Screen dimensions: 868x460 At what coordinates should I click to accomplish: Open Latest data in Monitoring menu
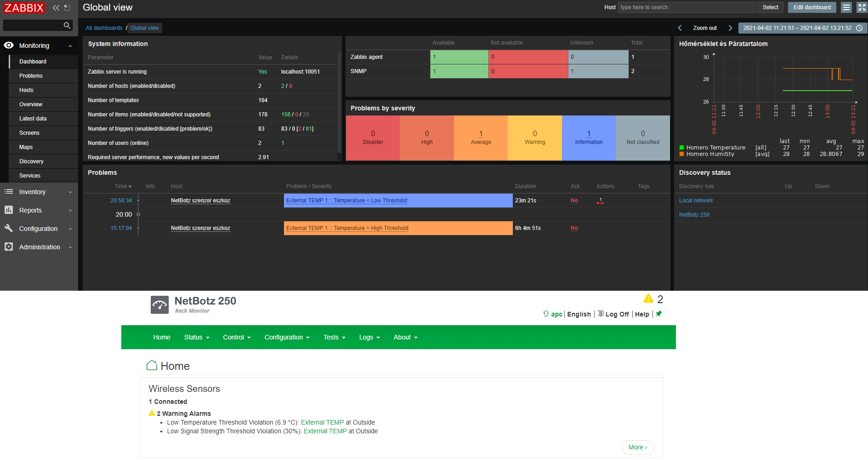(33, 119)
